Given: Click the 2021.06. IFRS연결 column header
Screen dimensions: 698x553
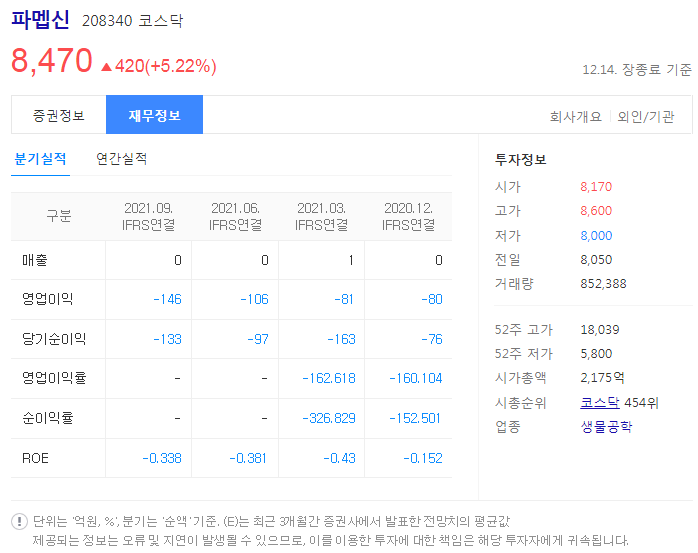Looking at the screenshot, I should pos(235,216).
